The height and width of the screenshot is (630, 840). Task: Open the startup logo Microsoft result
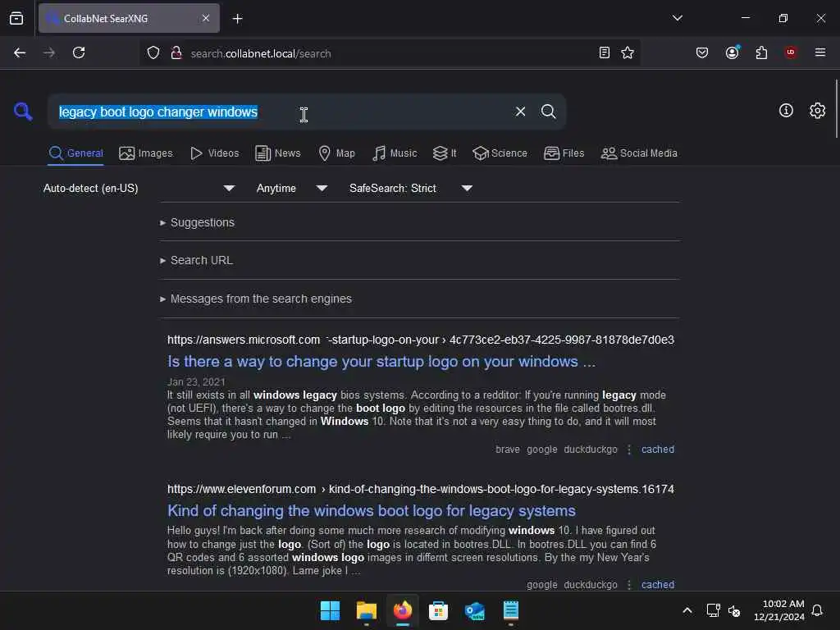click(381, 362)
